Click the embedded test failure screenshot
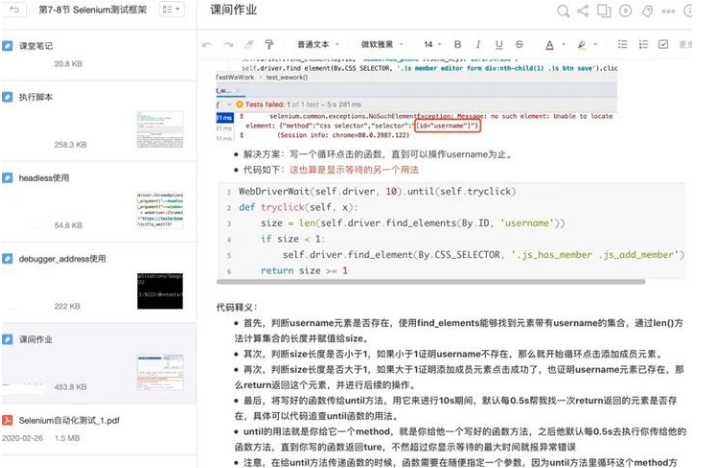Viewport: 706px width, 468px height. point(416,100)
